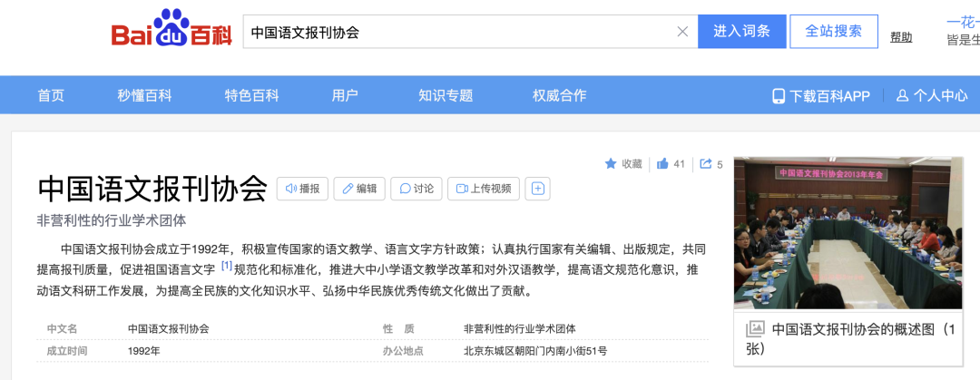This screenshot has width=980, height=380.
Task: Click the plus icon beside 上传视频
Action: click(x=537, y=189)
